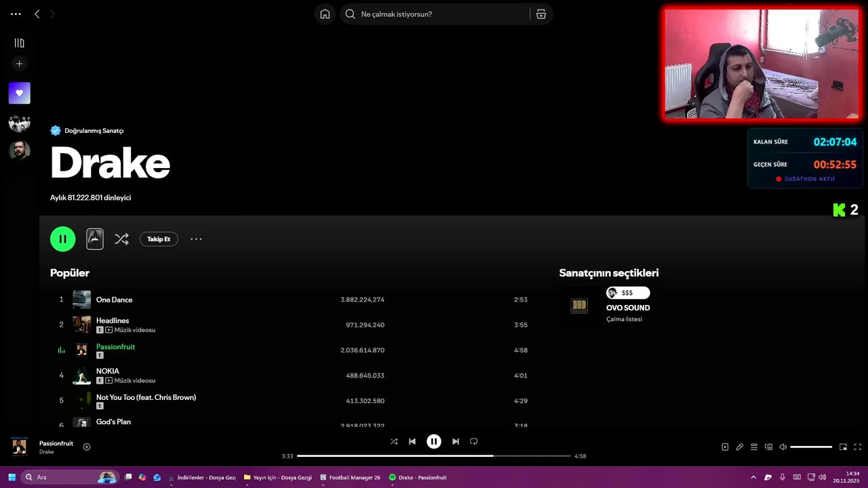Open Connect to a device icon
The height and width of the screenshot is (488, 868).
pos(768,447)
